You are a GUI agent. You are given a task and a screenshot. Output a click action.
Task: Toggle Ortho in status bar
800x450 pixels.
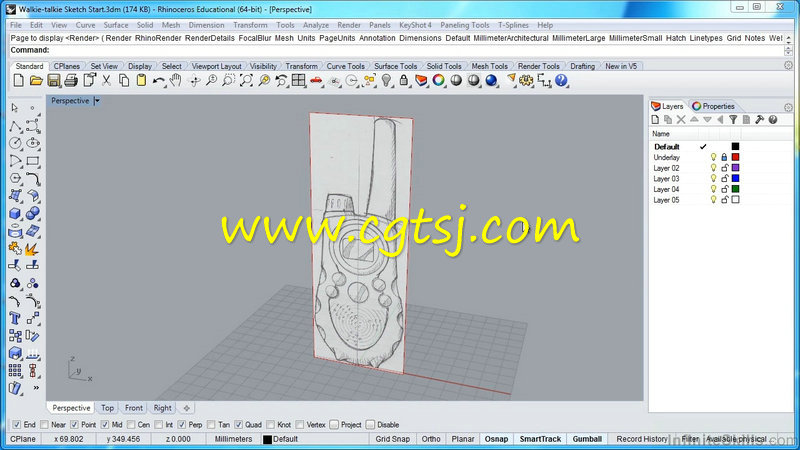(x=431, y=439)
